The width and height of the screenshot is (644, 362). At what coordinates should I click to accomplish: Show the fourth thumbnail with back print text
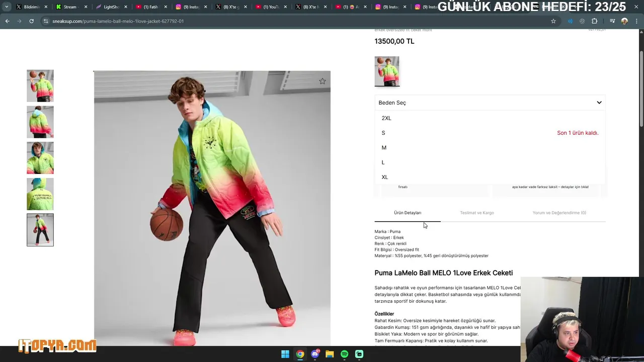[40, 194]
